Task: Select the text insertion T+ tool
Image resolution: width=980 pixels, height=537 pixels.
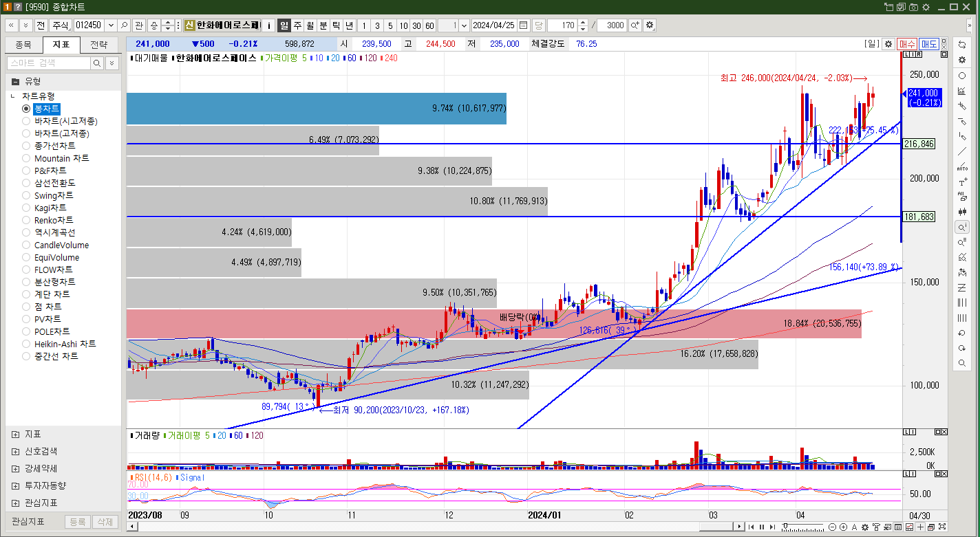Action: pos(962,182)
